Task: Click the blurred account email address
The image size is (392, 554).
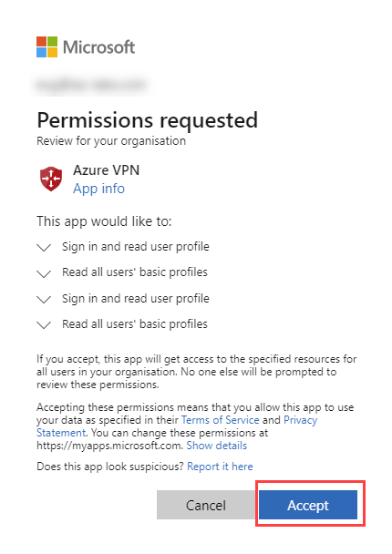Action: 91,85
